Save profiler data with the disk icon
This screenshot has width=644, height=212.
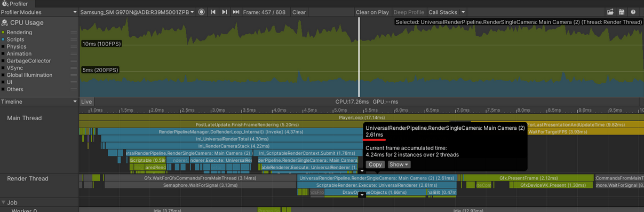622,12
